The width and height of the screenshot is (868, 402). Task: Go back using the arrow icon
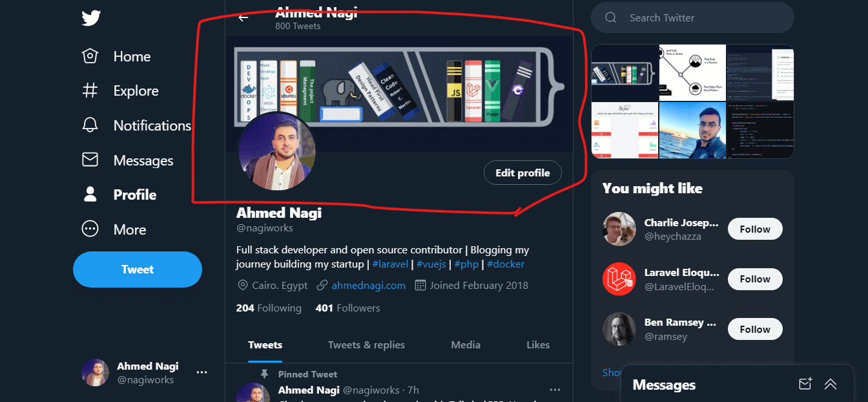coord(243,17)
